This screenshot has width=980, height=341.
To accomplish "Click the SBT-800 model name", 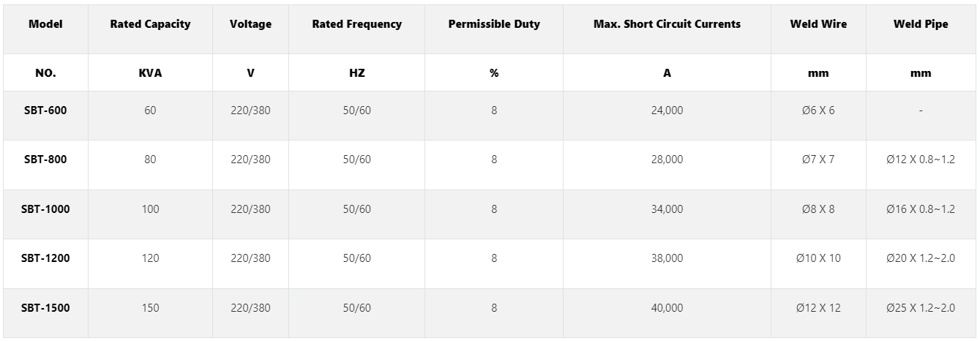I will pyautogui.click(x=45, y=159).
